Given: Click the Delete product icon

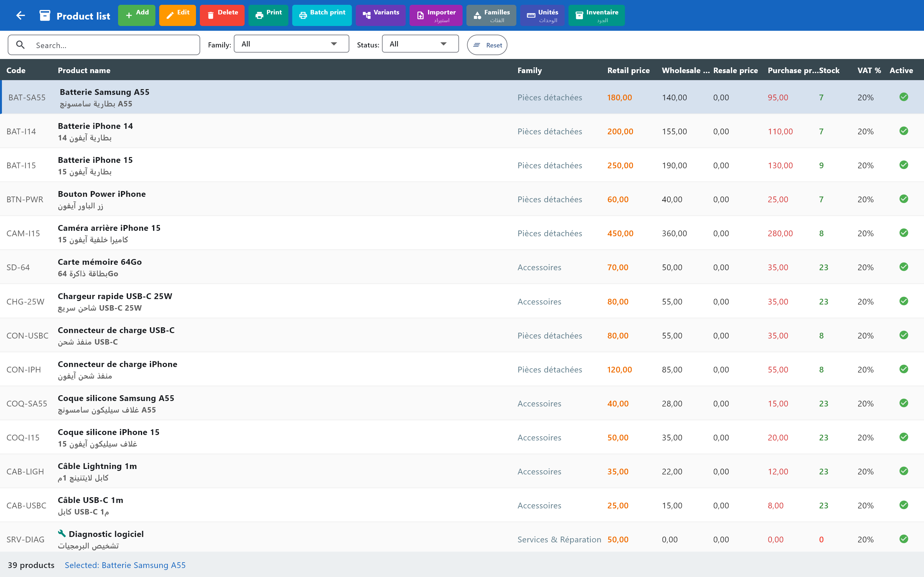Looking at the screenshot, I should tap(222, 15).
